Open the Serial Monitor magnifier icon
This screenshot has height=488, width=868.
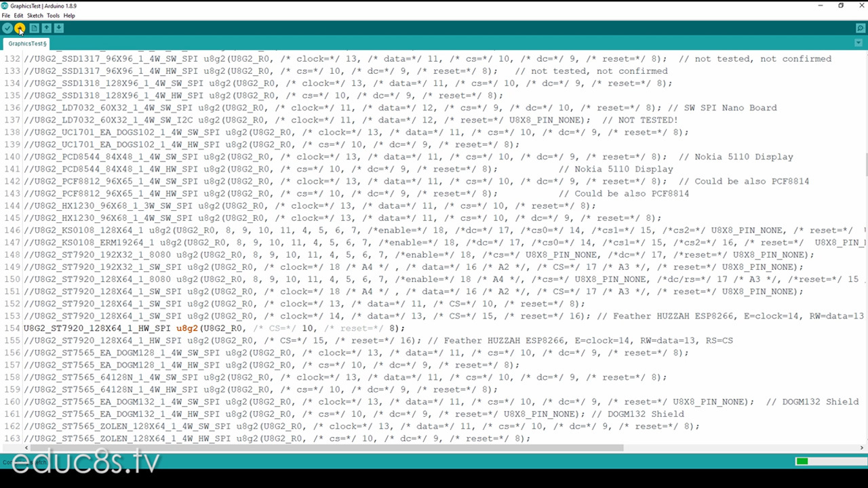[861, 28]
